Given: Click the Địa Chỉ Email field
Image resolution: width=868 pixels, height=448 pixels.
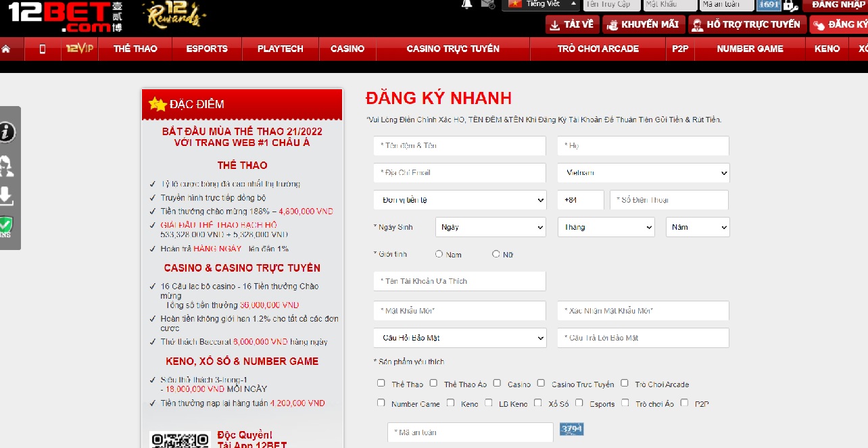Looking at the screenshot, I should tap(460, 173).
